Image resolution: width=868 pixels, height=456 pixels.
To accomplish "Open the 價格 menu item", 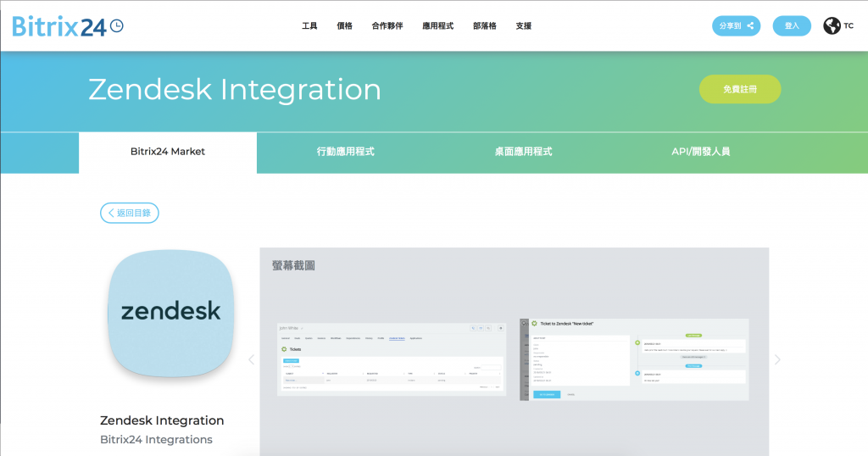I will click(x=344, y=26).
